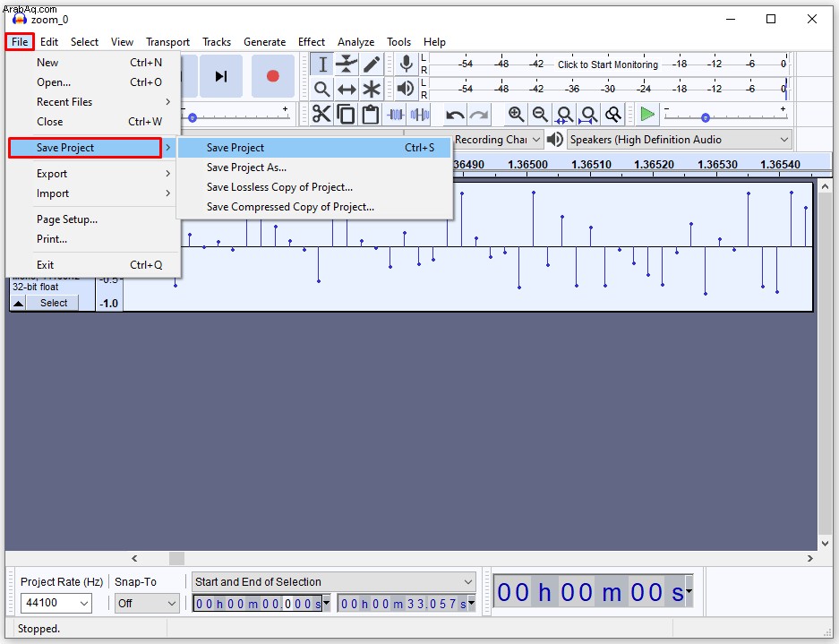The width and height of the screenshot is (839, 644).
Task: Click Save Compressed Copy of Project...
Action: pyautogui.click(x=314, y=207)
